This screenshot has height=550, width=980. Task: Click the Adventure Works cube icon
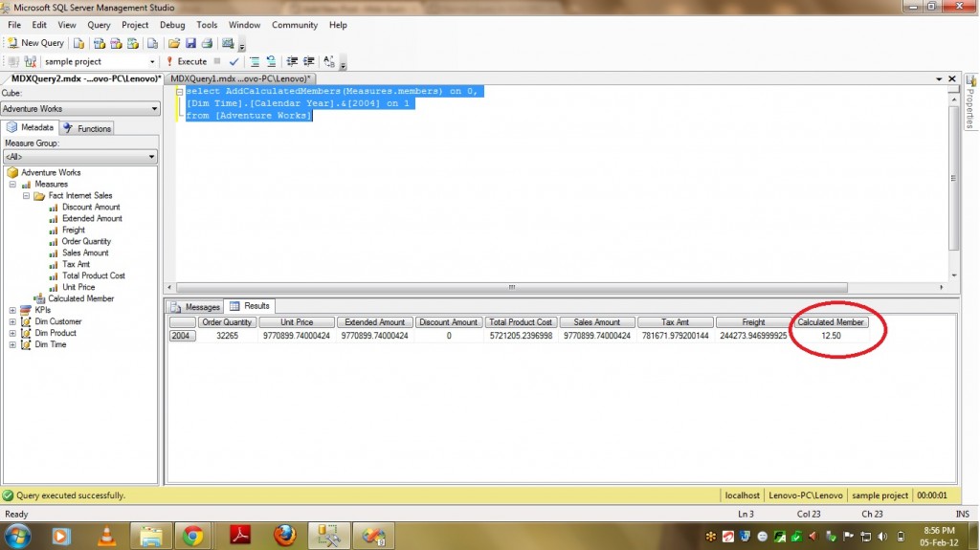click(13, 173)
